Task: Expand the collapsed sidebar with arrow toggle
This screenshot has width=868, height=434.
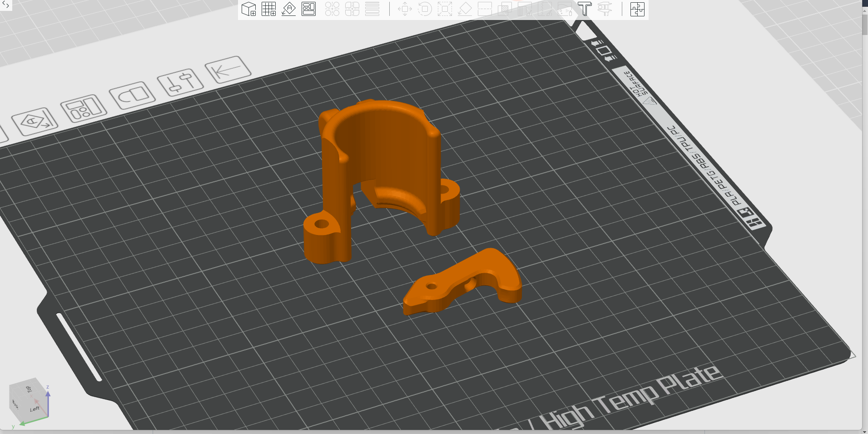Action: [x=6, y=5]
